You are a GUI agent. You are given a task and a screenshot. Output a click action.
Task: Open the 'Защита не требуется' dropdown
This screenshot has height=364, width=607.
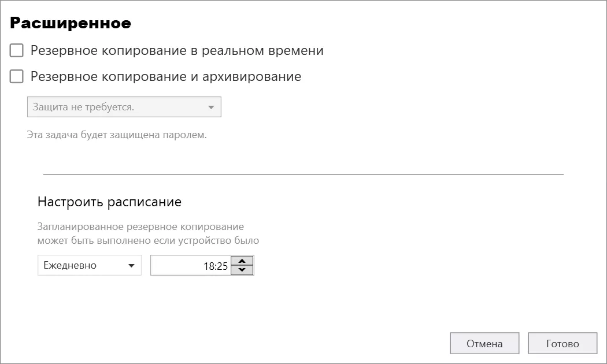pyautogui.click(x=124, y=107)
